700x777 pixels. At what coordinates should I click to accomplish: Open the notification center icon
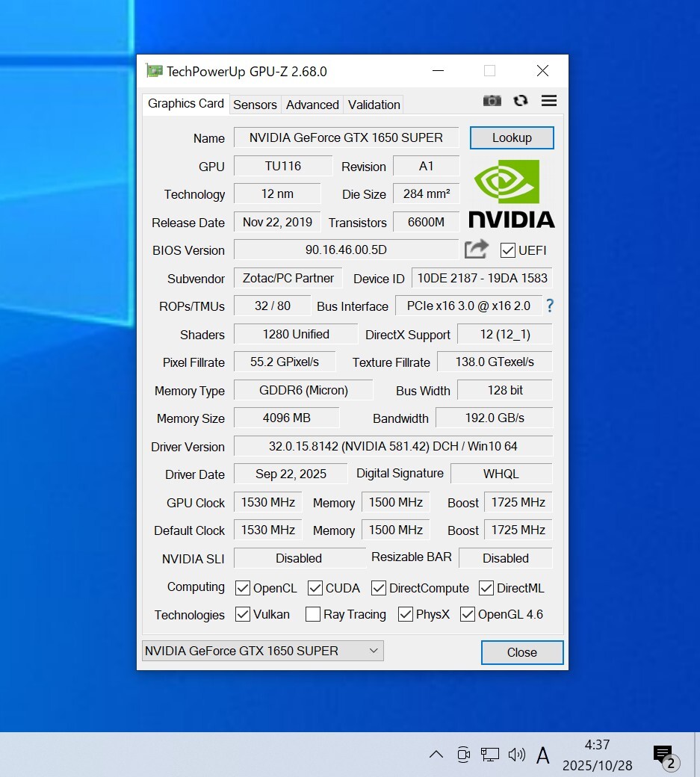point(663,755)
